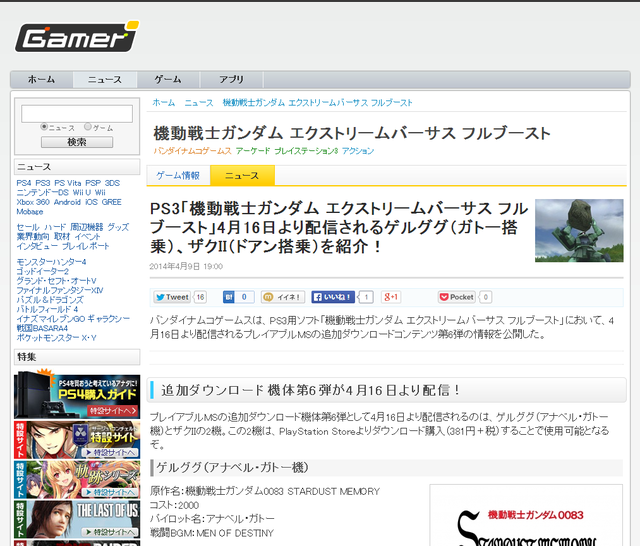Open the PS4購入ガイド banner
Image resolution: width=640 pixels, height=546 pixels.
pos(77,395)
